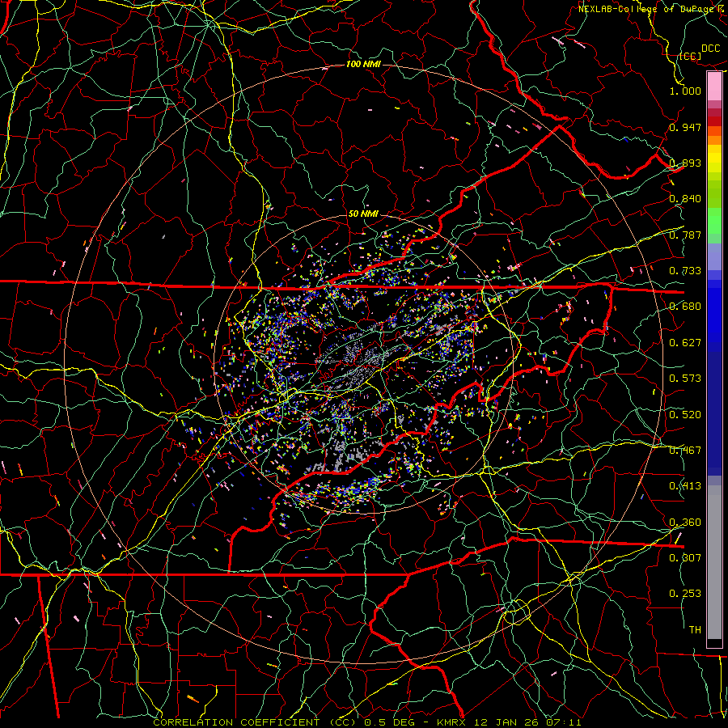Image resolution: width=728 pixels, height=728 pixels.
Task: Click the 0.680 scale value
Action: (685, 307)
